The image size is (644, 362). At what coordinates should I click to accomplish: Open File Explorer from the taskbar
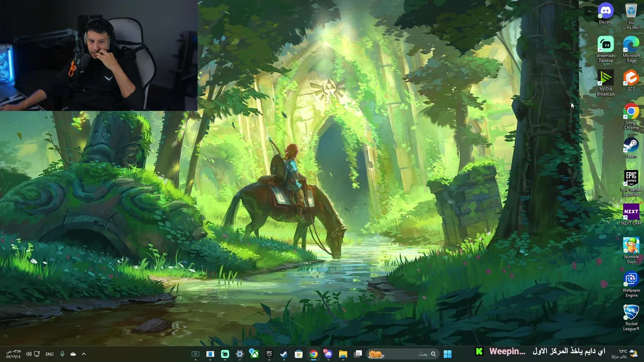343,354
